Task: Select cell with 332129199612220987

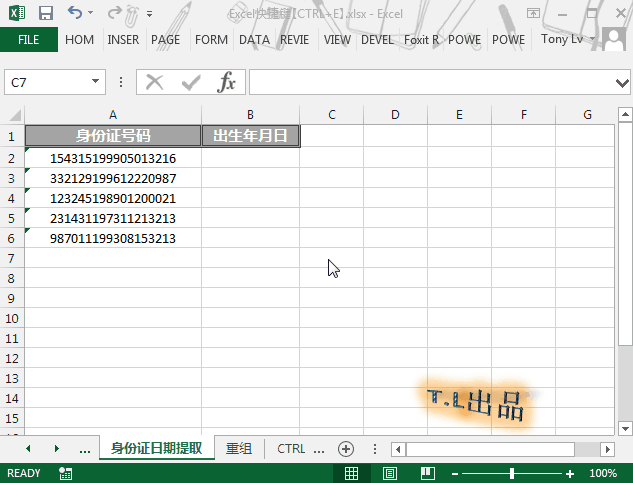Action: pyautogui.click(x=113, y=178)
